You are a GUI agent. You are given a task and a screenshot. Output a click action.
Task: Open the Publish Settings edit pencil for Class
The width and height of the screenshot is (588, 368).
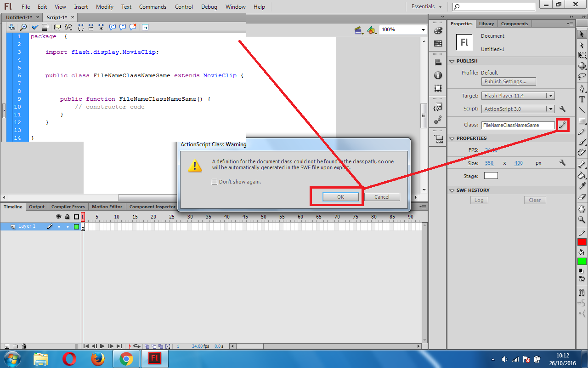562,125
